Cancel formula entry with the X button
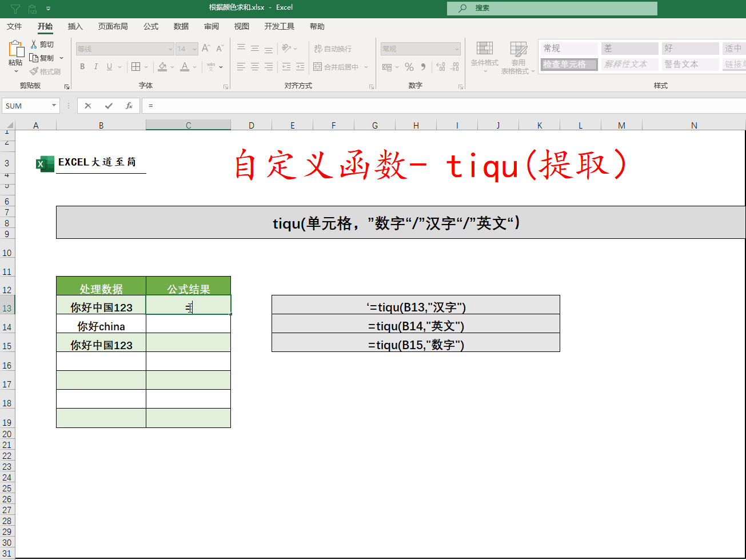The height and width of the screenshot is (560, 746). [88, 106]
